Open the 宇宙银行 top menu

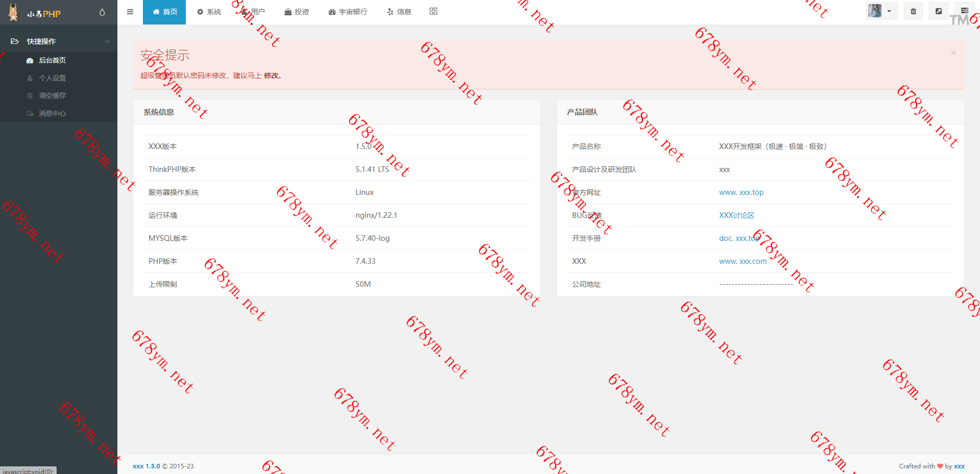[348, 12]
